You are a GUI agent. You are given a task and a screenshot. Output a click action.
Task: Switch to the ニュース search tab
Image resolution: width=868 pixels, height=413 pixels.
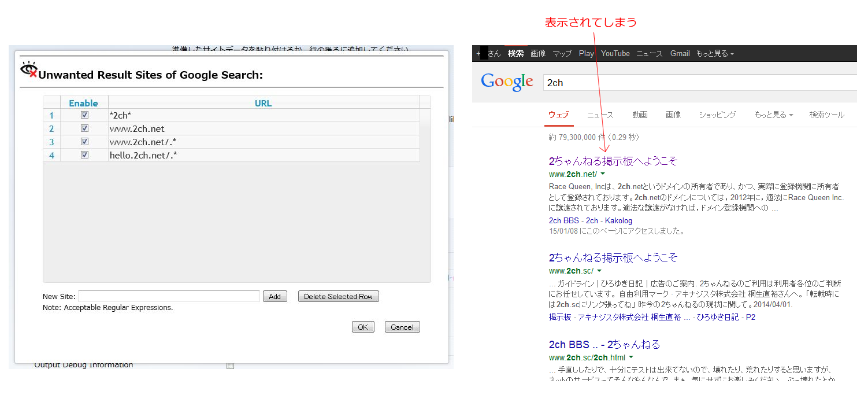point(600,115)
